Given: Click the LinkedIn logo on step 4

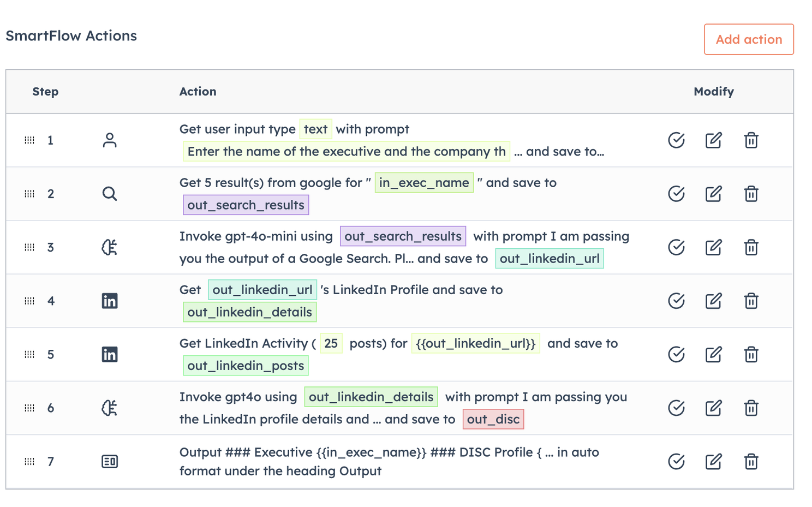Looking at the screenshot, I should click(110, 301).
